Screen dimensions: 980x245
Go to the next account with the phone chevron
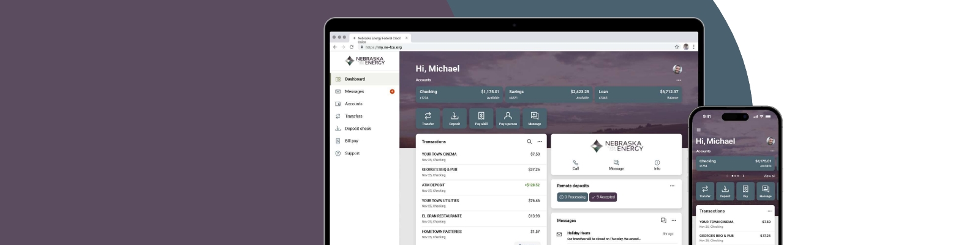point(744,176)
